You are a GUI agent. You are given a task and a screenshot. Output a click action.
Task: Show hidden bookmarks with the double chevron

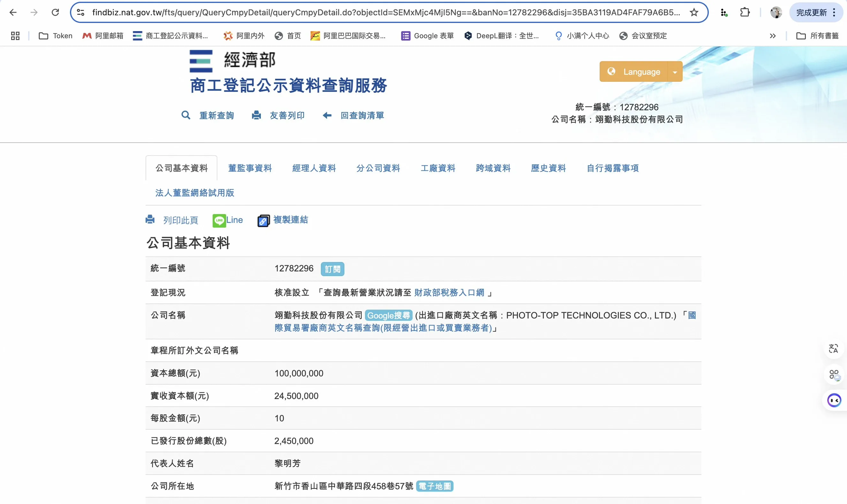pyautogui.click(x=773, y=36)
